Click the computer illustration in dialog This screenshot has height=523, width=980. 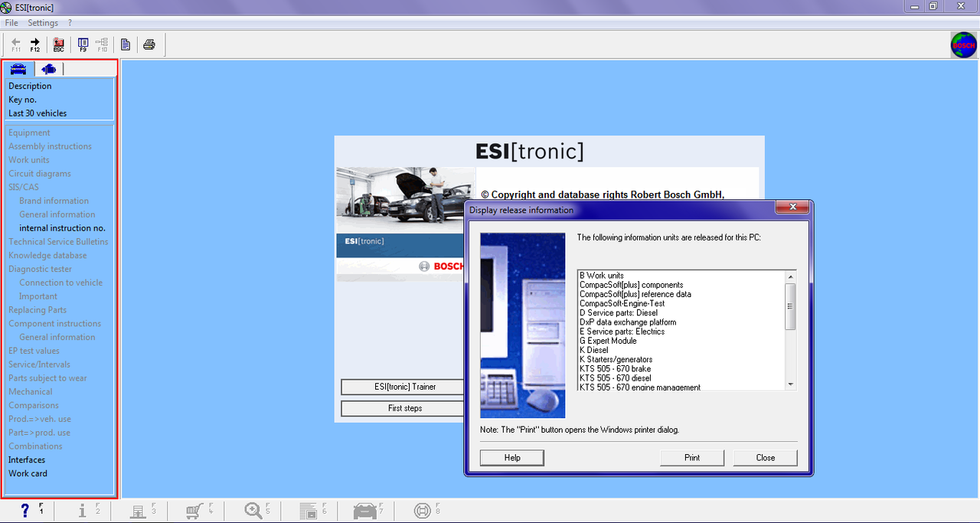coord(523,325)
